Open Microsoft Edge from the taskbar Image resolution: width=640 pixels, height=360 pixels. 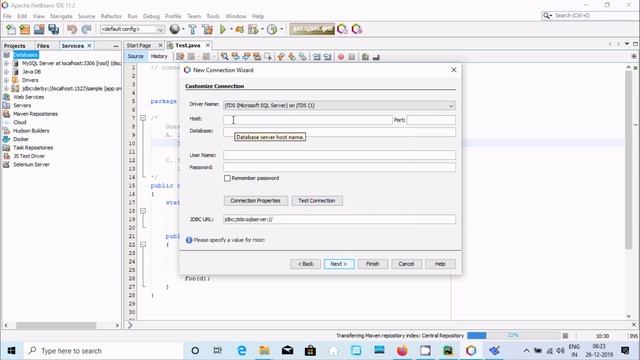point(242,351)
